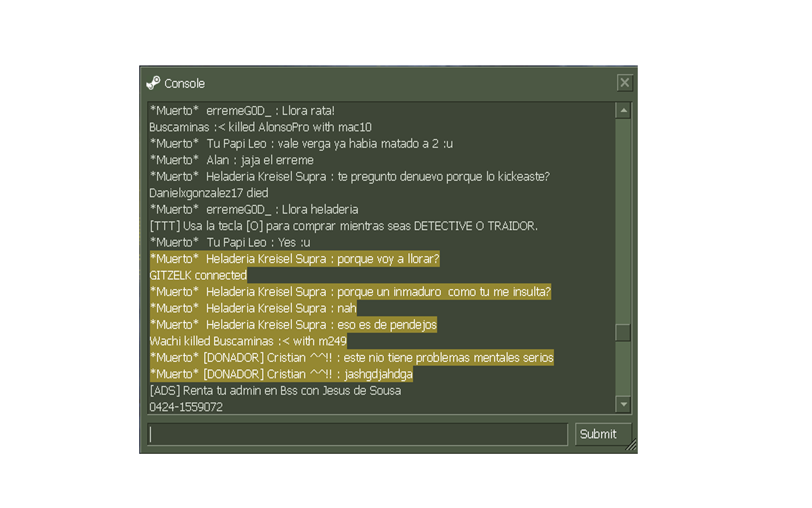Click 'erremeGOD_ : Llora heladeria' line

coord(254,209)
